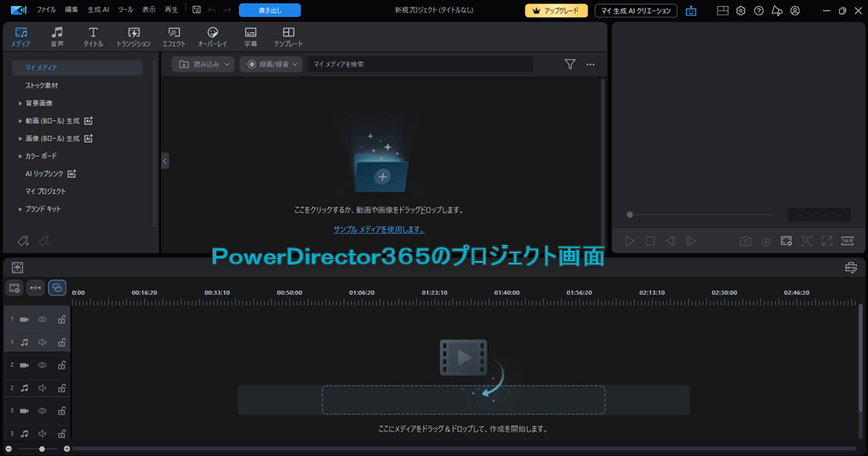Open the タイトル room
868x456 pixels.
(93, 36)
